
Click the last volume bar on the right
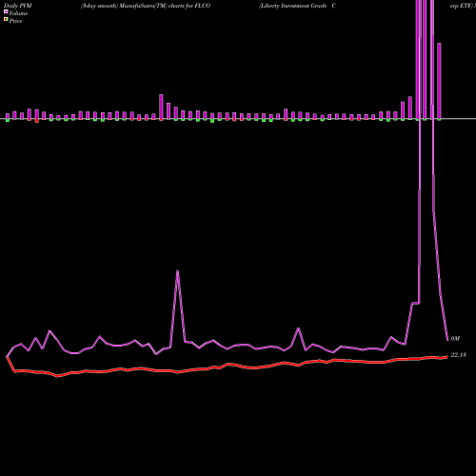point(439,81)
